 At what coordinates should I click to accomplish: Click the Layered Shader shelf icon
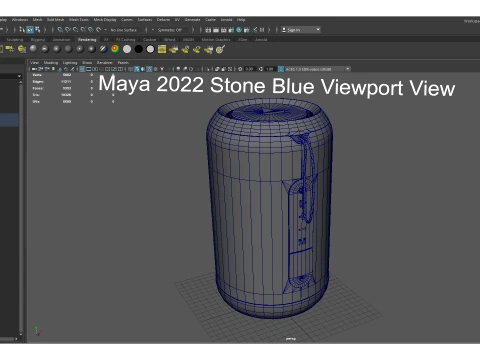click(103, 49)
